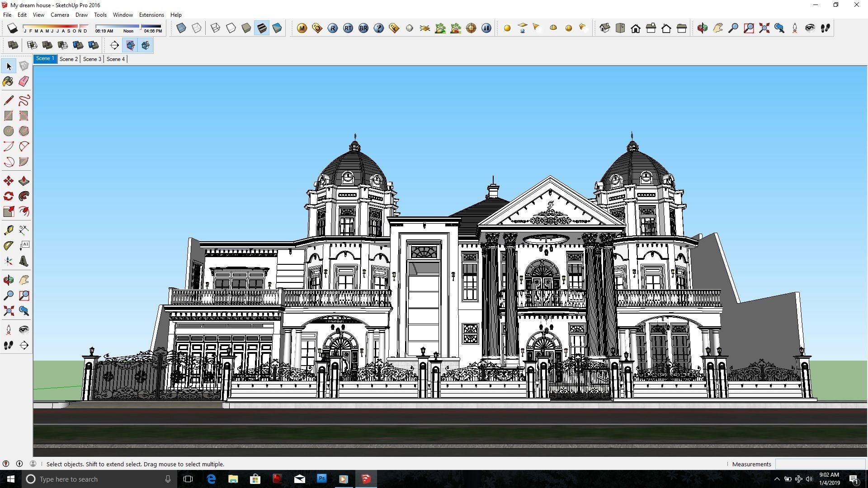Toggle Display Section Cuts

point(146,45)
